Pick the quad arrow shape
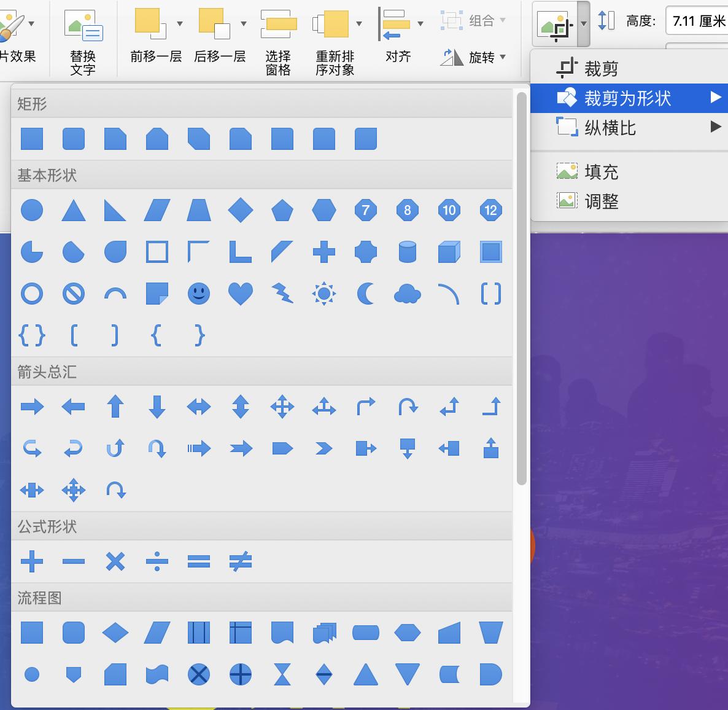This screenshot has height=710, width=728. point(282,407)
